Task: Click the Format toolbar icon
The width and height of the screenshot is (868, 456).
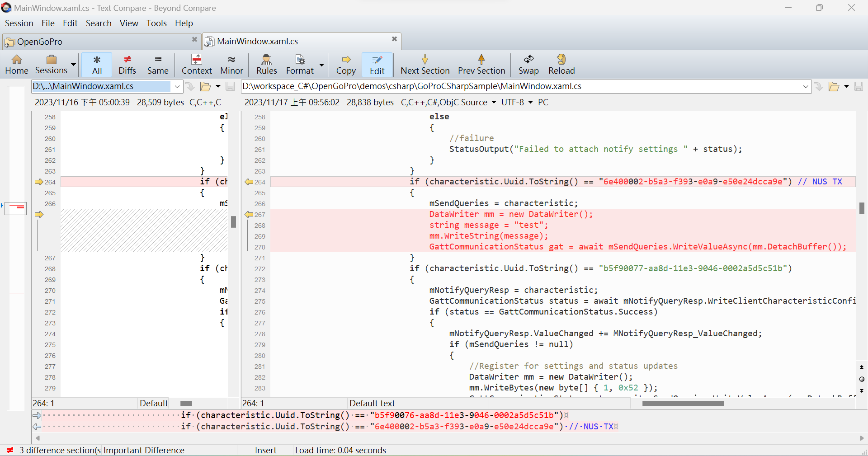Action: [299, 64]
